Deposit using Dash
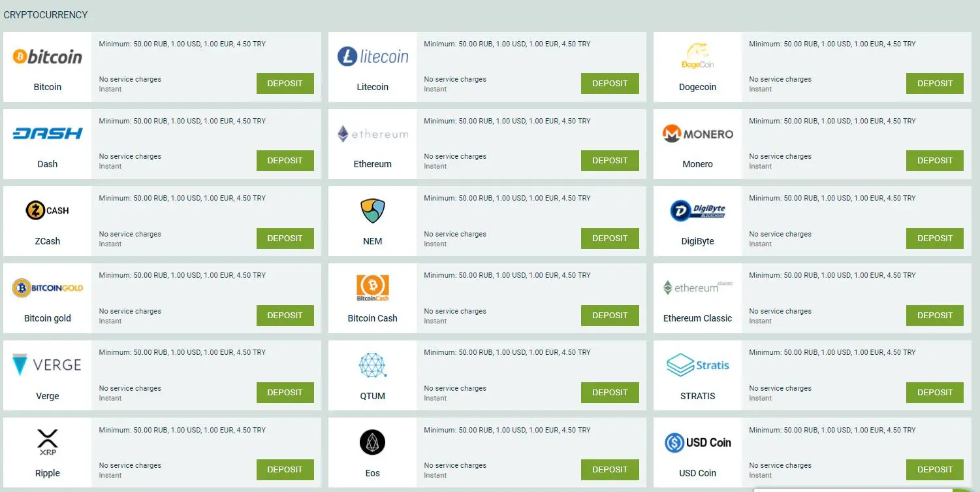The image size is (980, 492). [x=285, y=161]
